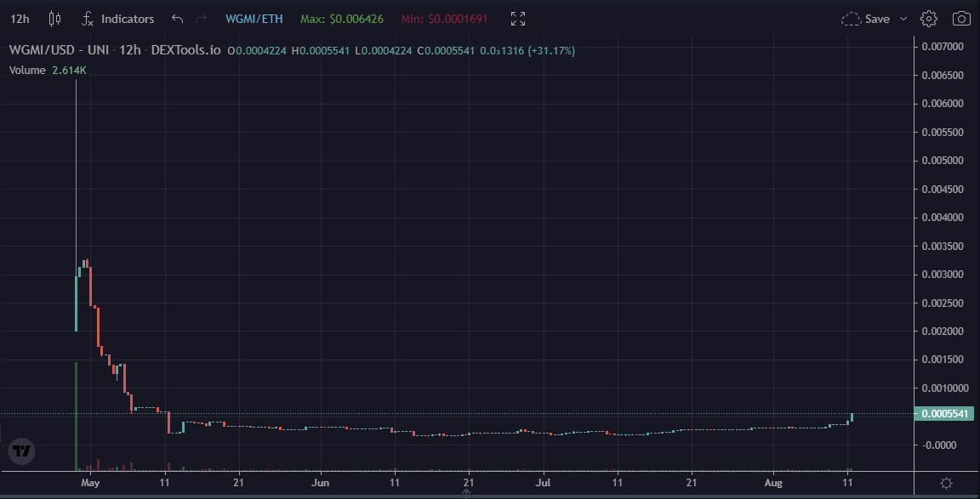The height and width of the screenshot is (499, 980).
Task: Expand the Save layout dropdown arrow
Action: pos(903,19)
